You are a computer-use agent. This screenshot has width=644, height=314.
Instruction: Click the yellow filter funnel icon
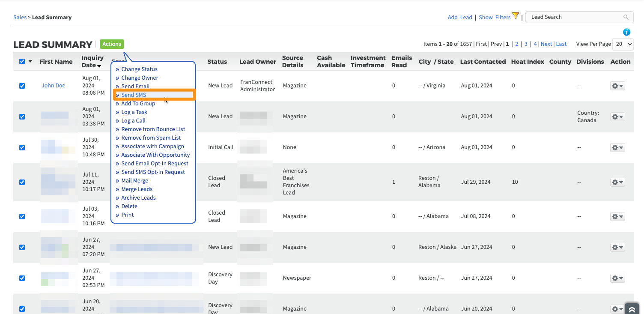coord(516,16)
